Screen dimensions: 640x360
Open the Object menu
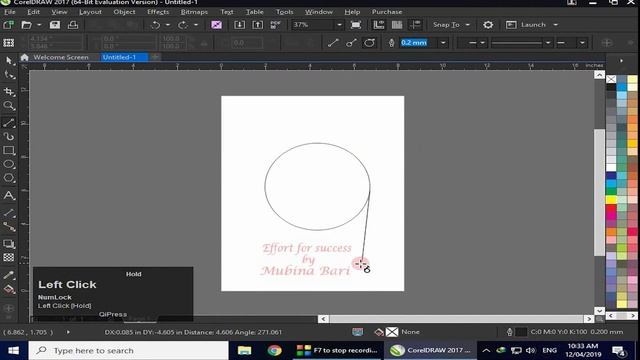[x=124, y=12]
